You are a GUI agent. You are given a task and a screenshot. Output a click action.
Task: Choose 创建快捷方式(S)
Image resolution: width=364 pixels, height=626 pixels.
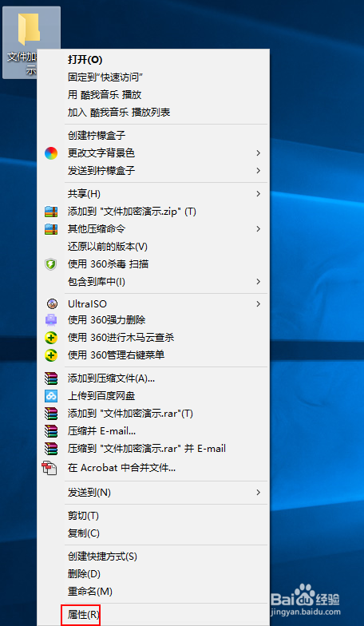(153, 556)
